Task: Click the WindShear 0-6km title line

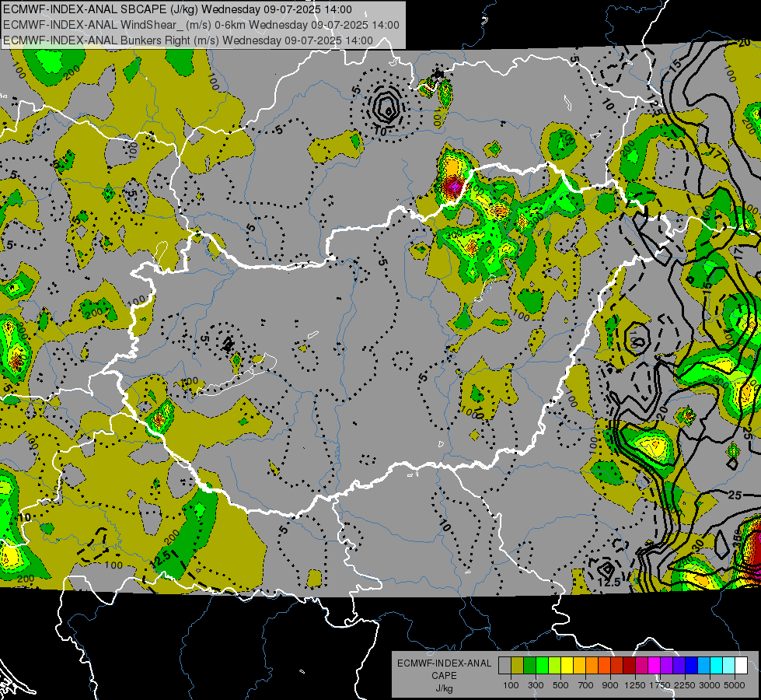Action: [x=201, y=25]
